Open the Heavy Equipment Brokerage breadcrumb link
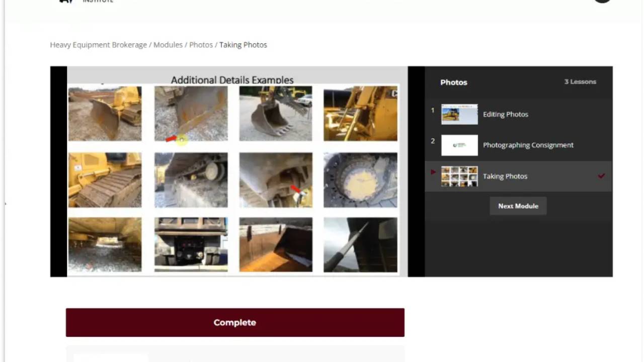The width and height of the screenshot is (644, 362). (99, 45)
